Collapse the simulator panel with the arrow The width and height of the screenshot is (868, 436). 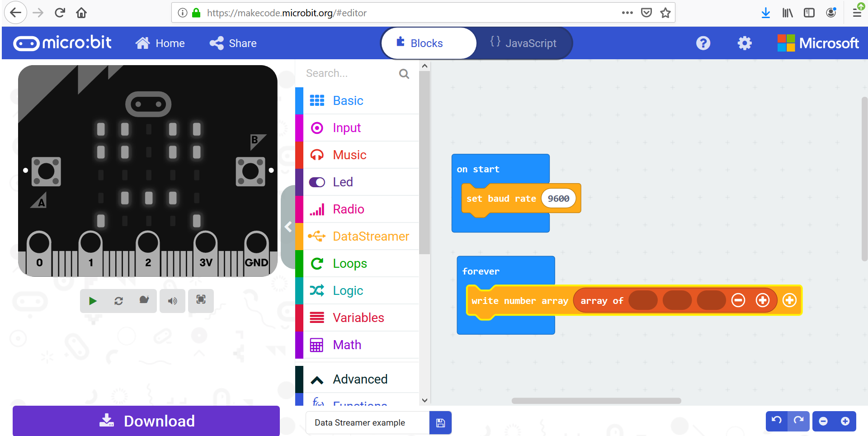pyautogui.click(x=288, y=227)
